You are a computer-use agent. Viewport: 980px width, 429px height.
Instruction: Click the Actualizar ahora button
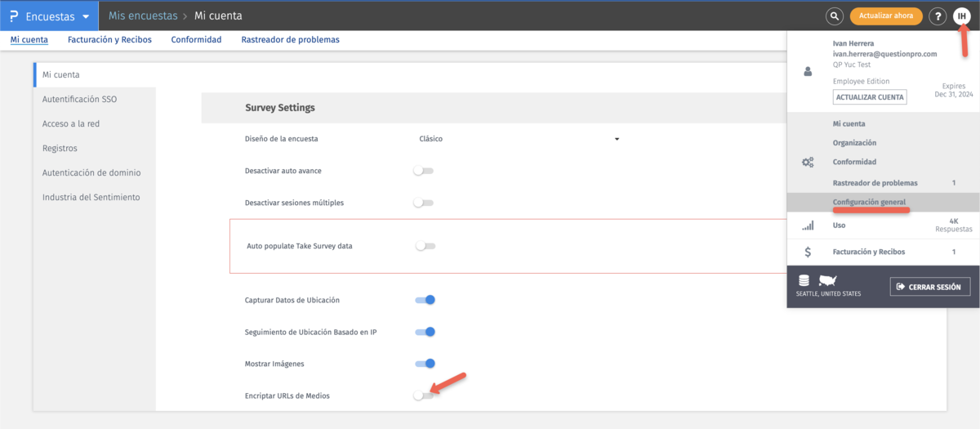886,16
